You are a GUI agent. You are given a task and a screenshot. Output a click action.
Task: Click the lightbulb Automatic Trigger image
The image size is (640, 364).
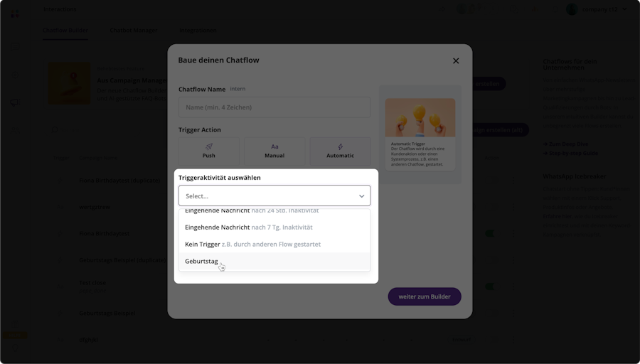coord(420,117)
